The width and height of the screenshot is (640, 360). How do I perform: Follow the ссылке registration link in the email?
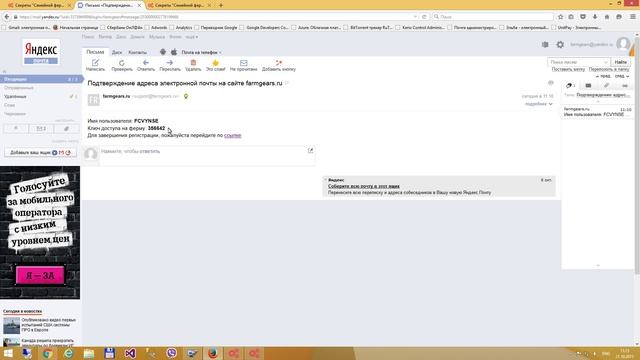233,135
